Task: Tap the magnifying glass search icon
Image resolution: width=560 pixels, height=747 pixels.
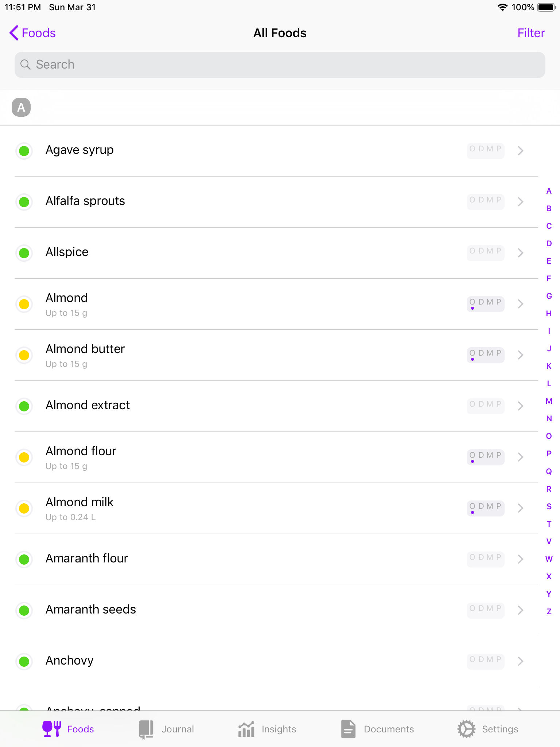Action: pos(25,65)
